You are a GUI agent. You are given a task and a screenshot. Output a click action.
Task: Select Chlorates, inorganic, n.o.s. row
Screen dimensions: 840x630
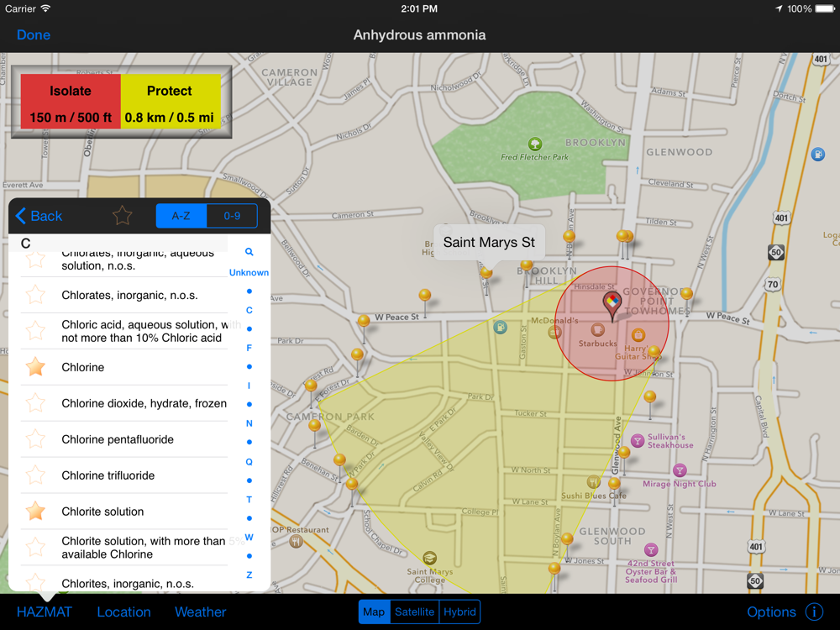[x=124, y=295]
